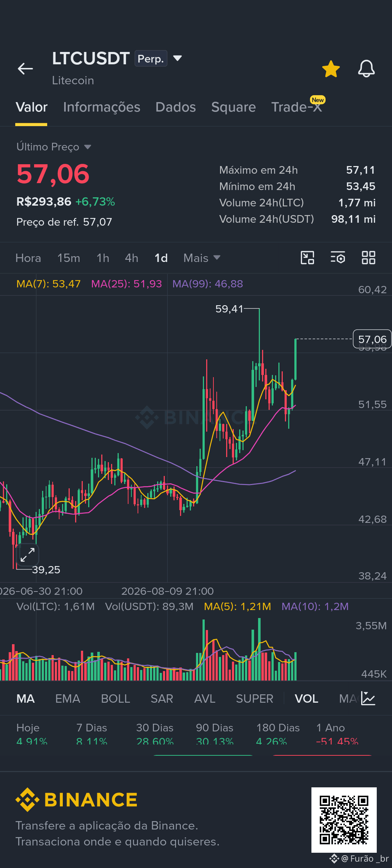Select the 15m timeframe
The height and width of the screenshot is (868, 392).
[x=69, y=258]
